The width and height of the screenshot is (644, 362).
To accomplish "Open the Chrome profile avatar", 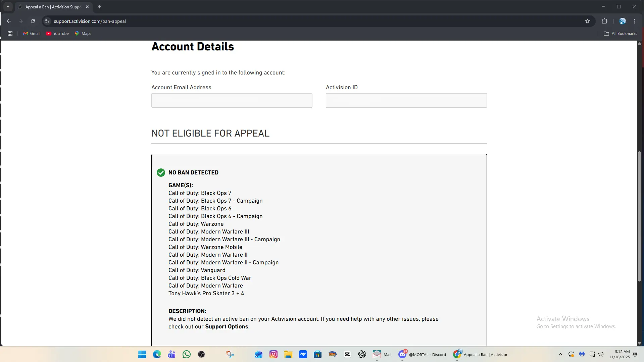I will [x=623, y=21].
